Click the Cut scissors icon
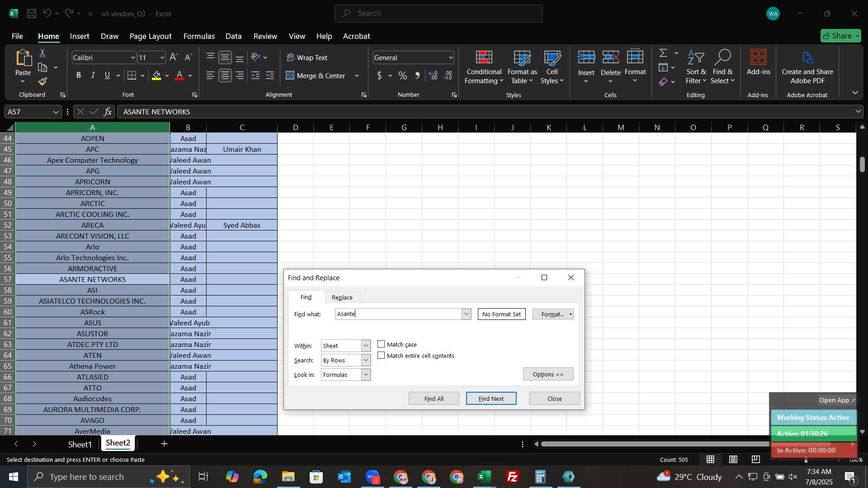Viewport: 868px width, 488px height. tap(42, 53)
